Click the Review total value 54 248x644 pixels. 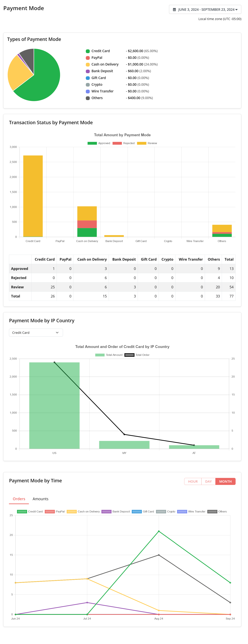(x=232, y=287)
